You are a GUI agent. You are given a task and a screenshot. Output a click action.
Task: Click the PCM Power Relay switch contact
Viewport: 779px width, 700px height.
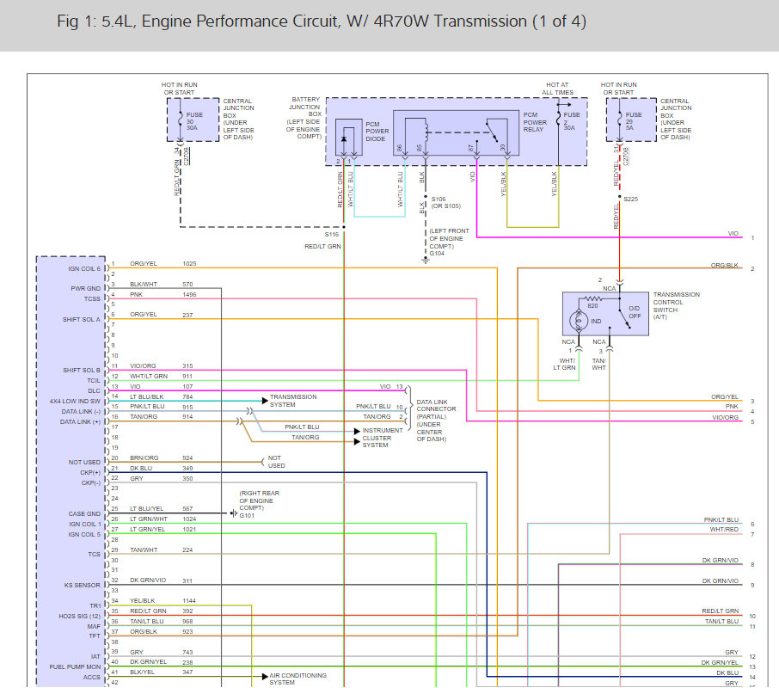(x=493, y=131)
